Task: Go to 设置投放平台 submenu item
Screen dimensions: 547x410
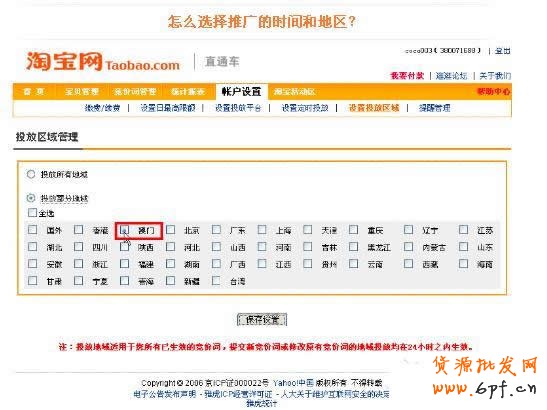Action: (238, 108)
